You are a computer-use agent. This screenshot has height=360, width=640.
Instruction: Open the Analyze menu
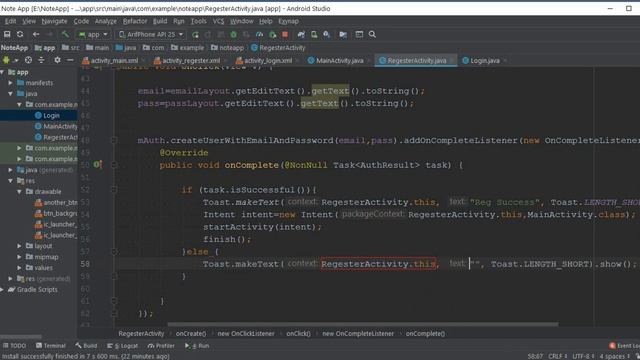point(106,21)
